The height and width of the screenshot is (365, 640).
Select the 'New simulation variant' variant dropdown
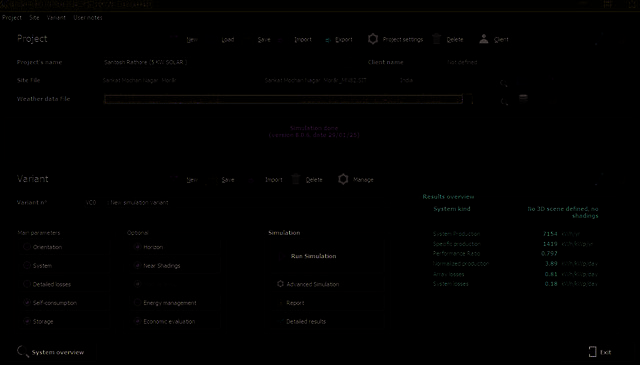coord(139,203)
